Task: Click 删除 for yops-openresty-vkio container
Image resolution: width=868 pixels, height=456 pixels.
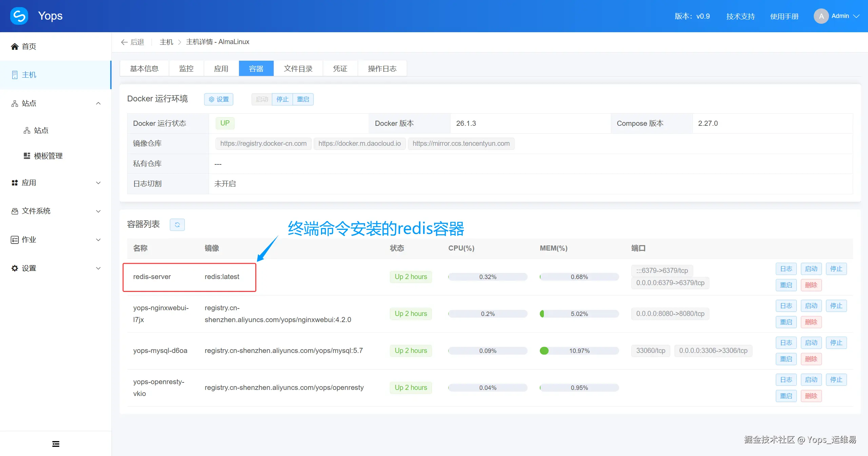Action: [x=811, y=396]
